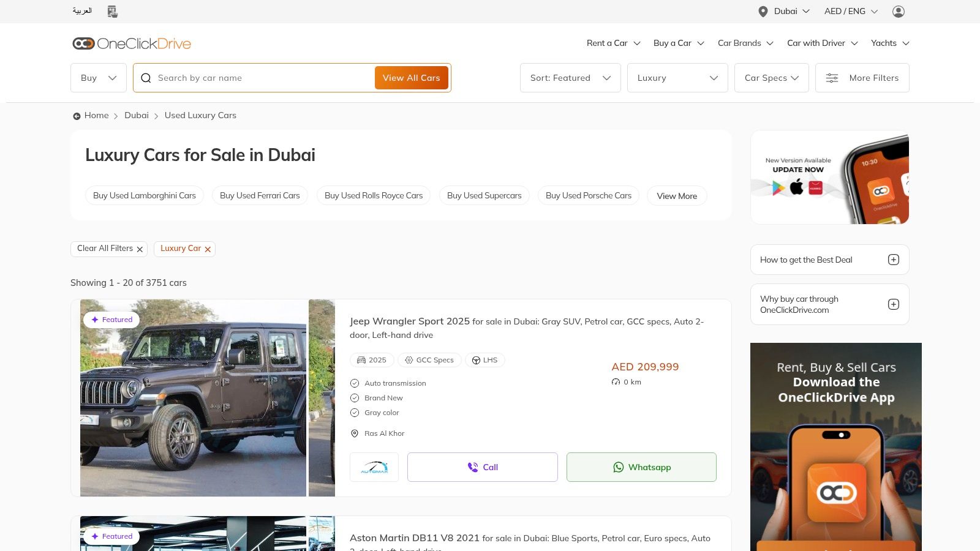The width and height of the screenshot is (980, 551).
Task: Open Buy Used Lamborghini Cars chip
Action: coord(145,195)
